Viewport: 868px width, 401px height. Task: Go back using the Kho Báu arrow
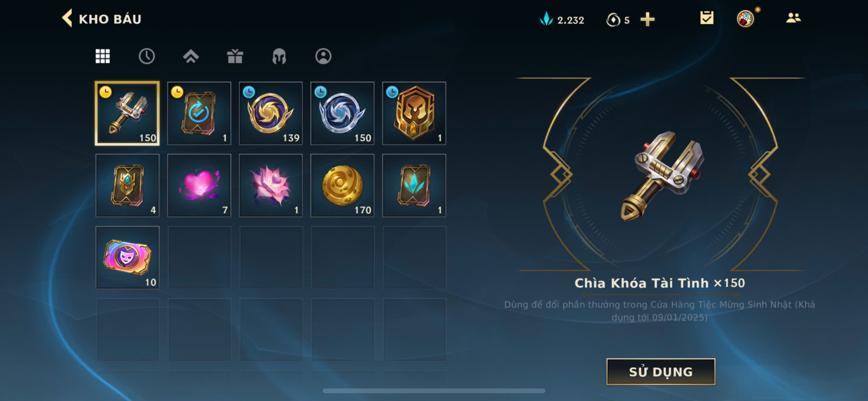(67, 18)
